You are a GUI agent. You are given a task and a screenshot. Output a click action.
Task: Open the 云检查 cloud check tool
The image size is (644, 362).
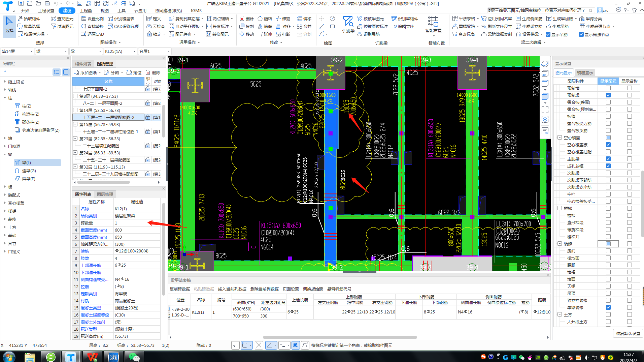pos(156,26)
